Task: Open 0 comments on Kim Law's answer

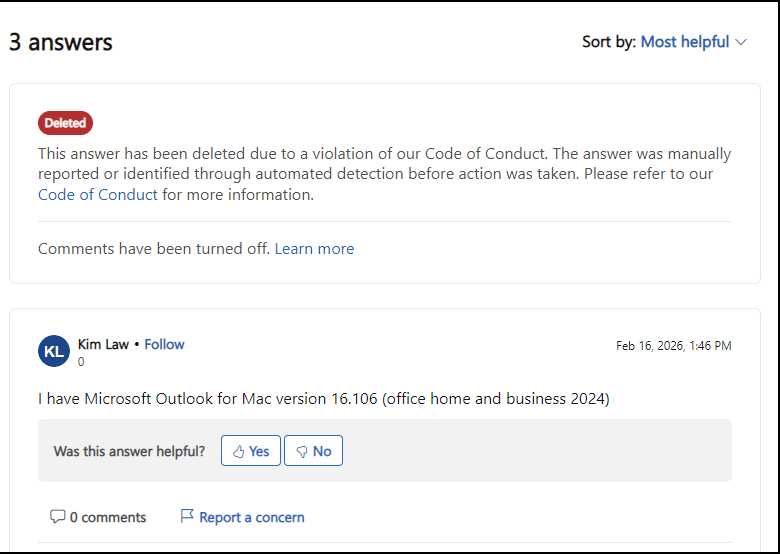Action: [x=98, y=517]
